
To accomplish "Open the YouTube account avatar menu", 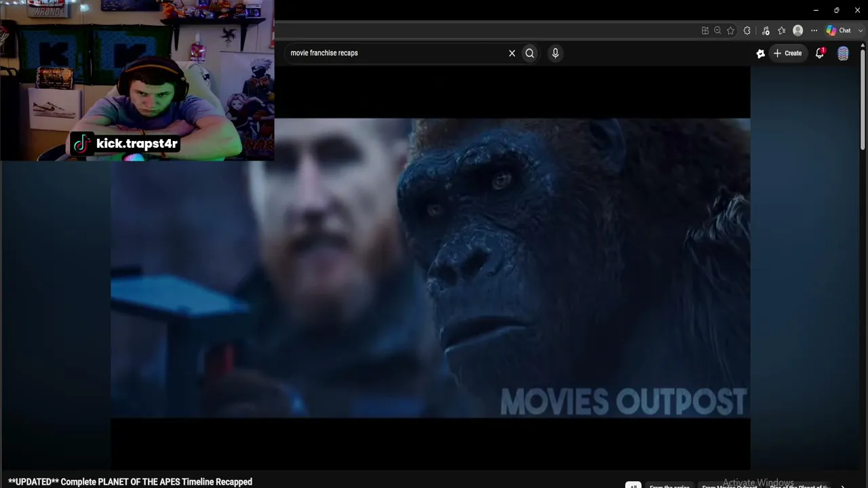I will (x=843, y=54).
